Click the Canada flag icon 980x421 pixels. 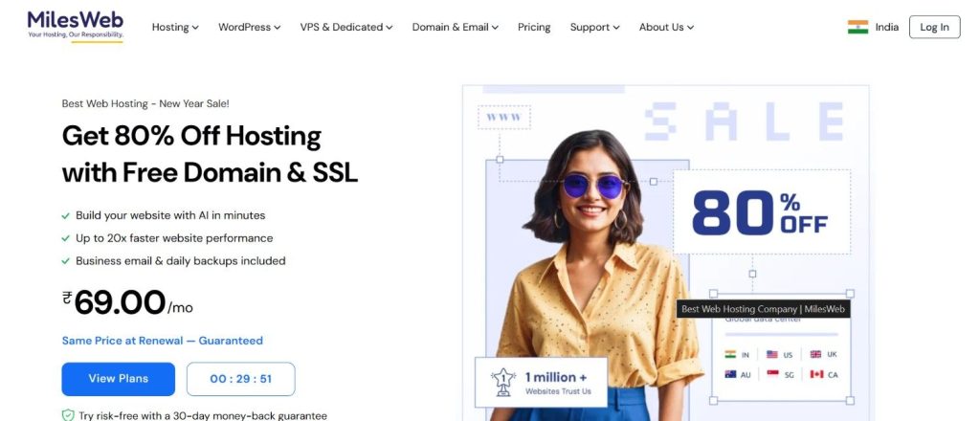tap(816, 374)
